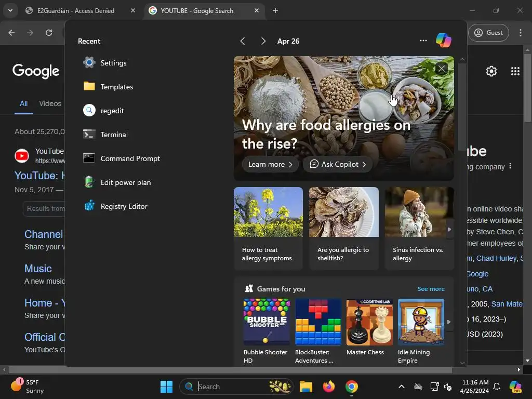Open Firefox from taskbar
The width and height of the screenshot is (532, 399).
329,387
